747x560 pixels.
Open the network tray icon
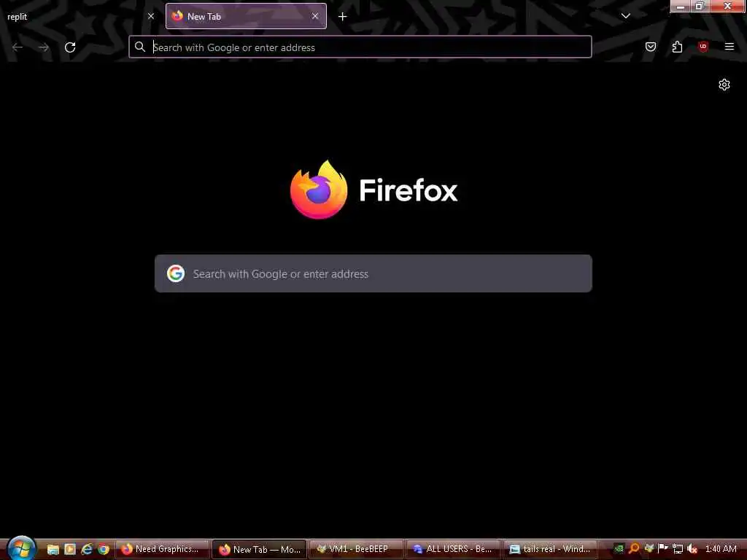[678, 549]
